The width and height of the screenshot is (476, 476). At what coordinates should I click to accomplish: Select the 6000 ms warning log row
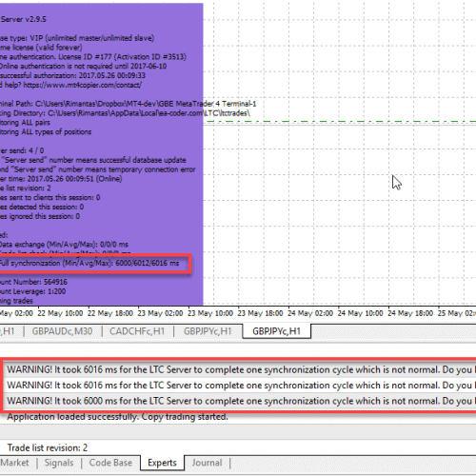240,401
